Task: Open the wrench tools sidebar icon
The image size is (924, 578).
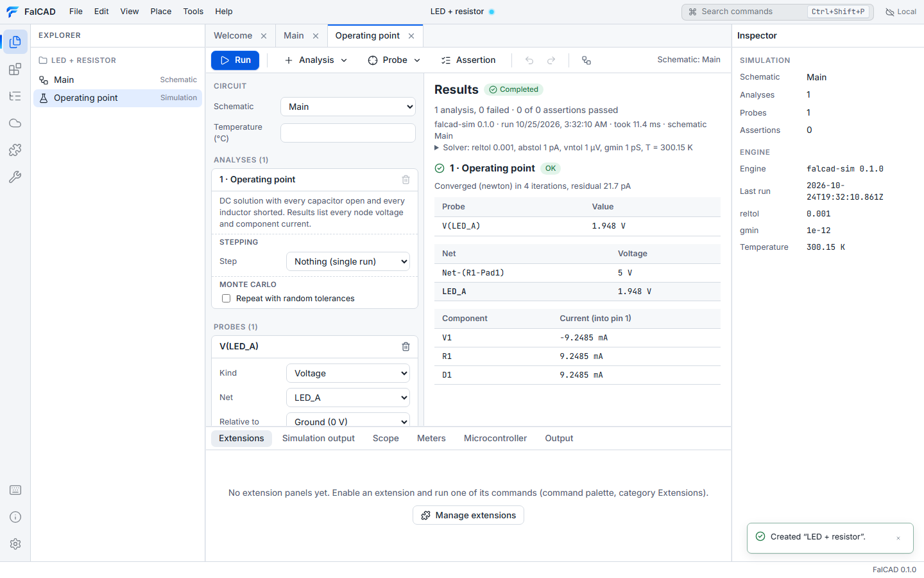Action: click(x=15, y=177)
